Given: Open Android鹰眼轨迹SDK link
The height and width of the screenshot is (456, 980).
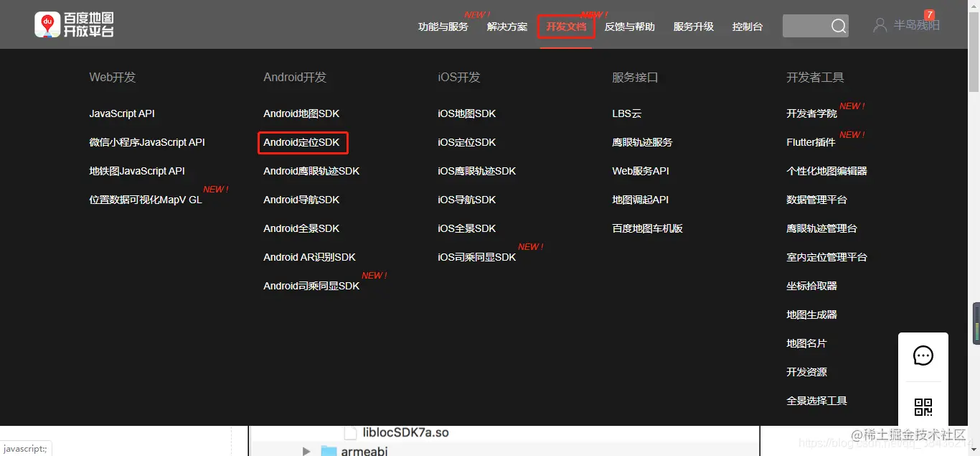Looking at the screenshot, I should click(311, 171).
